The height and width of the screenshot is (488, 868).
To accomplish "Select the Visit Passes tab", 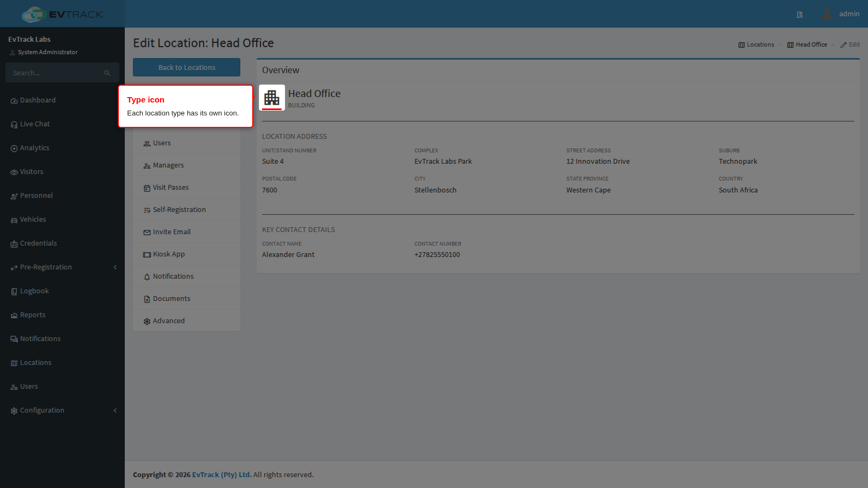I will [x=187, y=188].
